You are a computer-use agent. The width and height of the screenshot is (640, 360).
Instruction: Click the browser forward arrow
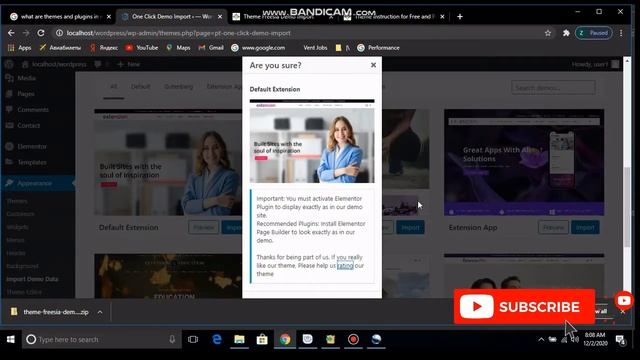pos(26,33)
